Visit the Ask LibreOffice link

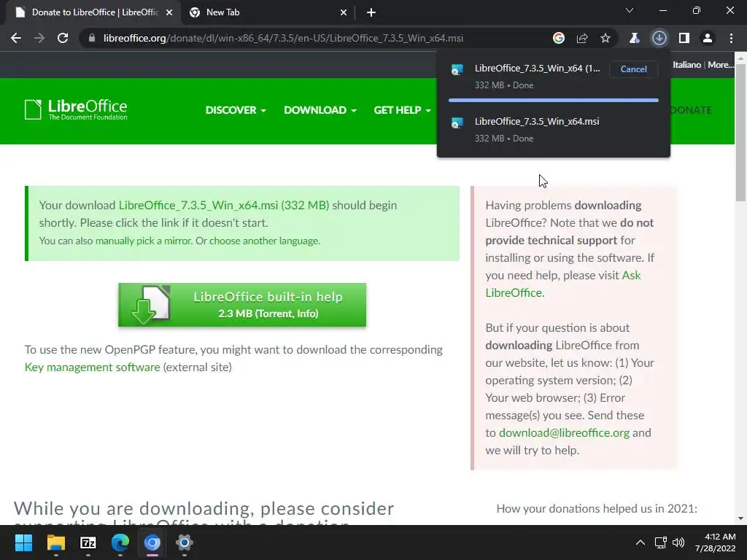[563, 284]
